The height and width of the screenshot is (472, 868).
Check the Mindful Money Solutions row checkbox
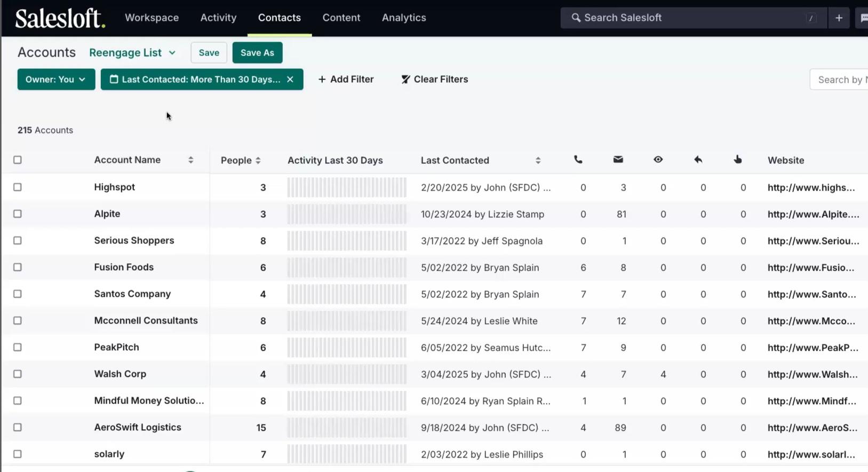pyautogui.click(x=18, y=400)
